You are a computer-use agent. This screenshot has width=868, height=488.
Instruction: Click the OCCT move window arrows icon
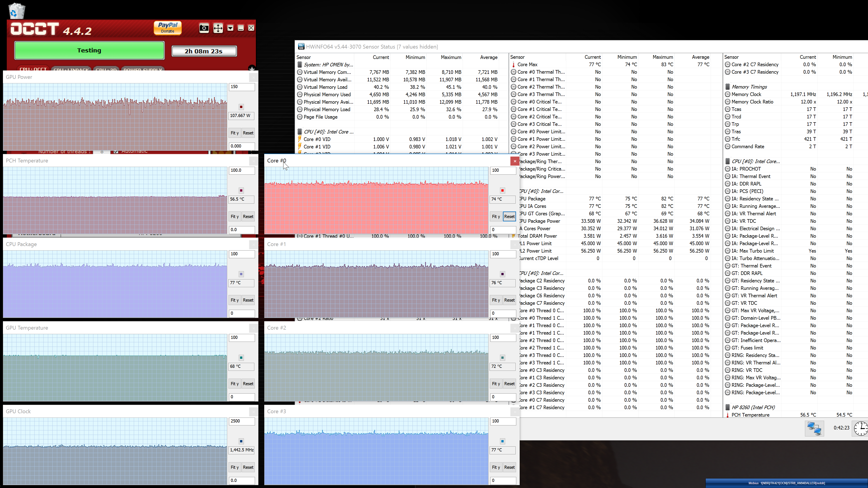(x=218, y=28)
